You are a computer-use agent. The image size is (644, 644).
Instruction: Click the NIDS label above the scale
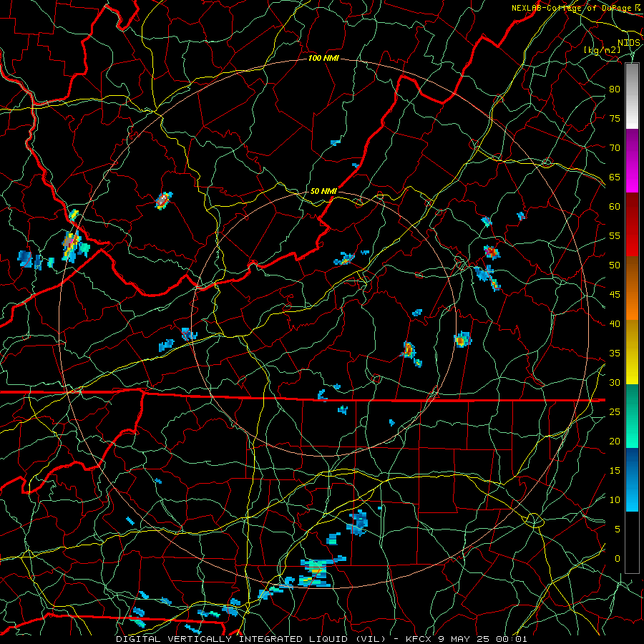click(629, 43)
